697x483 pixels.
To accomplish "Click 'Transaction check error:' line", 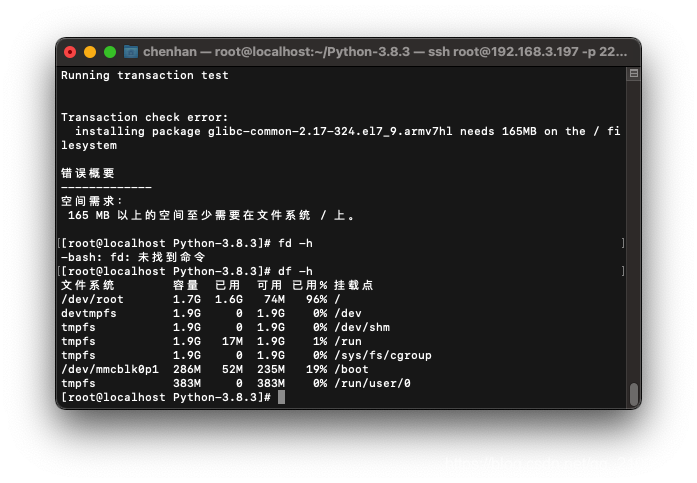I will pyautogui.click(x=144, y=117).
